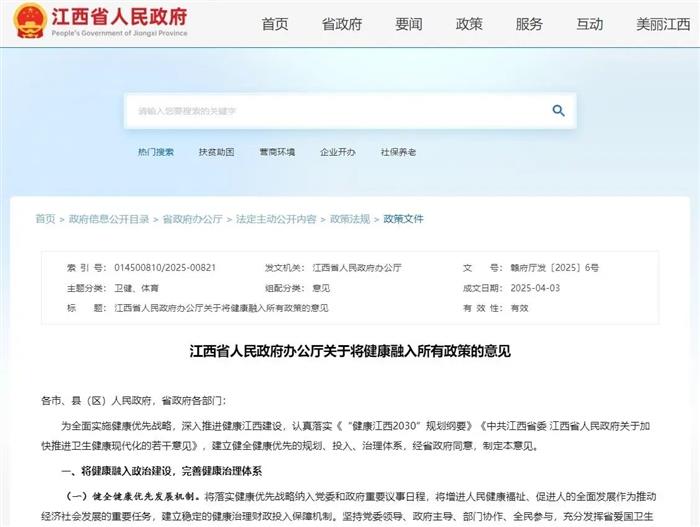Viewport: 700px width, 527px height.
Task: Click the index number 014500810/2025-00821
Action: tap(165, 268)
